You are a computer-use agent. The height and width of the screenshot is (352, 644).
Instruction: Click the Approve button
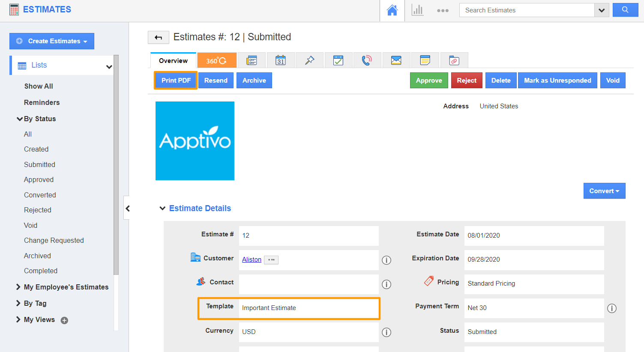pyautogui.click(x=429, y=80)
